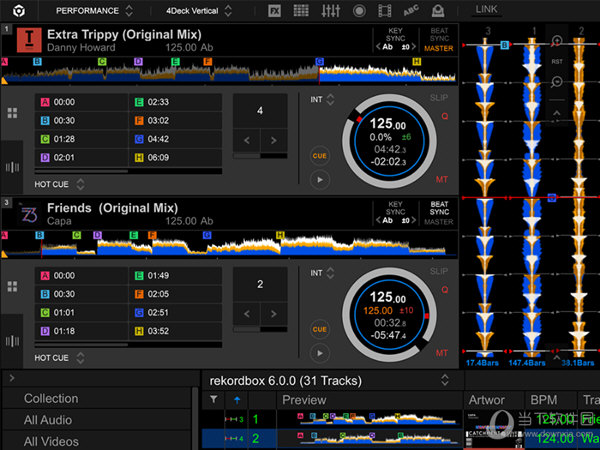Toggle Quantize Q on deck 3
Image resolution: width=600 pixels, height=450 pixels.
point(444,290)
